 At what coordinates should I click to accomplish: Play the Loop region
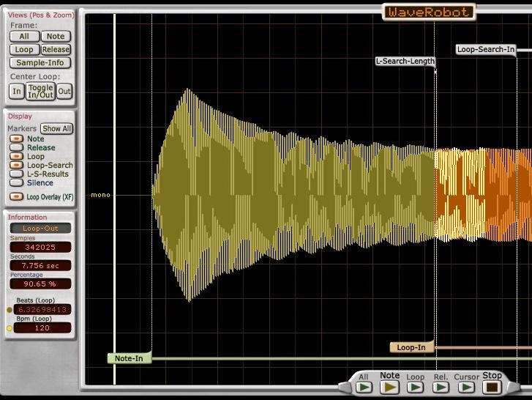point(415,388)
